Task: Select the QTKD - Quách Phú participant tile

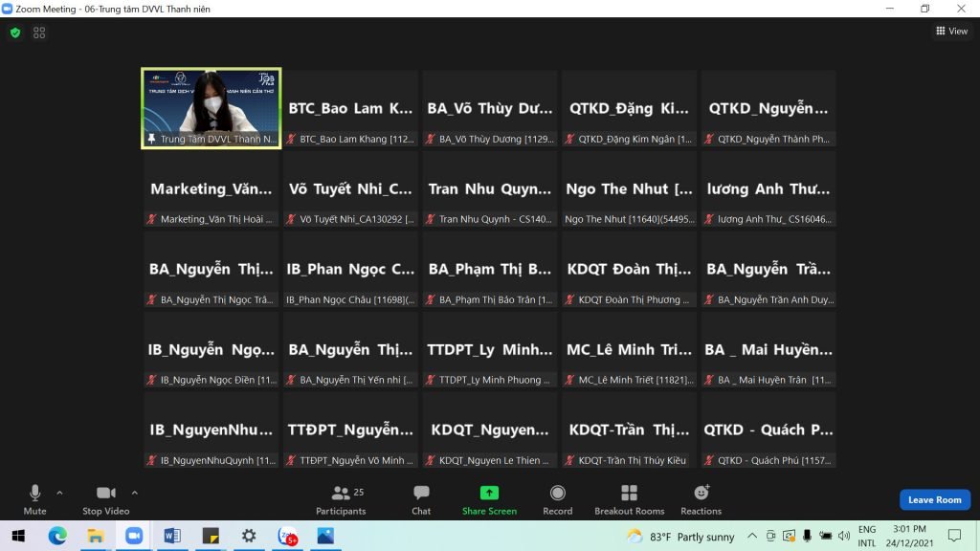Action: point(768,430)
